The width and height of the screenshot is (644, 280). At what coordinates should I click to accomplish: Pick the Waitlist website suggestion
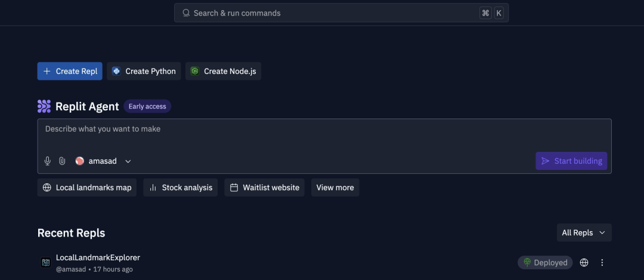click(x=265, y=187)
